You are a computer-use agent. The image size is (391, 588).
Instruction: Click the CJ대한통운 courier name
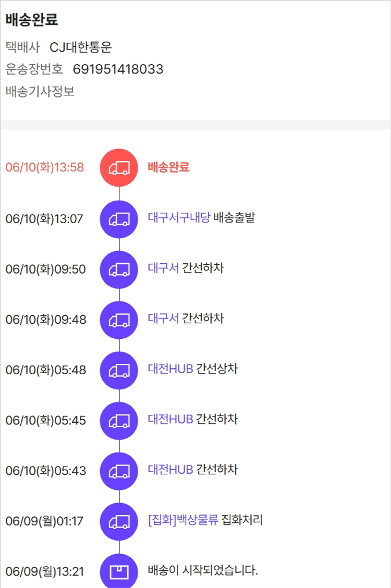pos(81,47)
